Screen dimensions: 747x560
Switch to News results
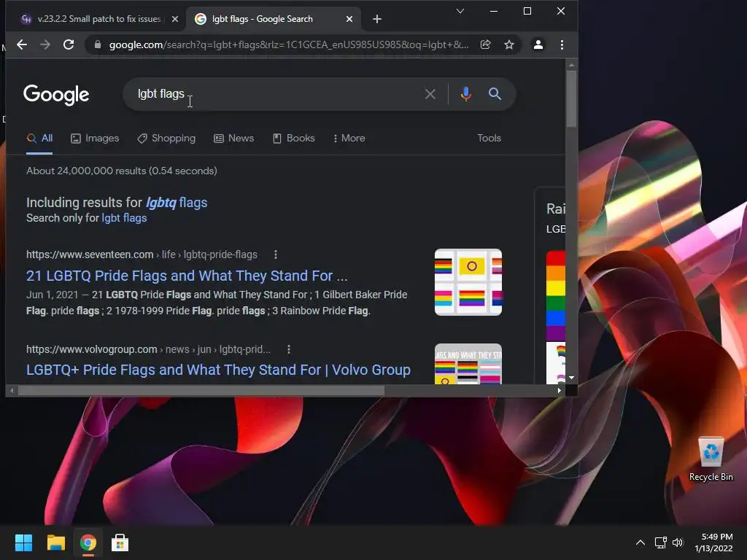point(234,138)
